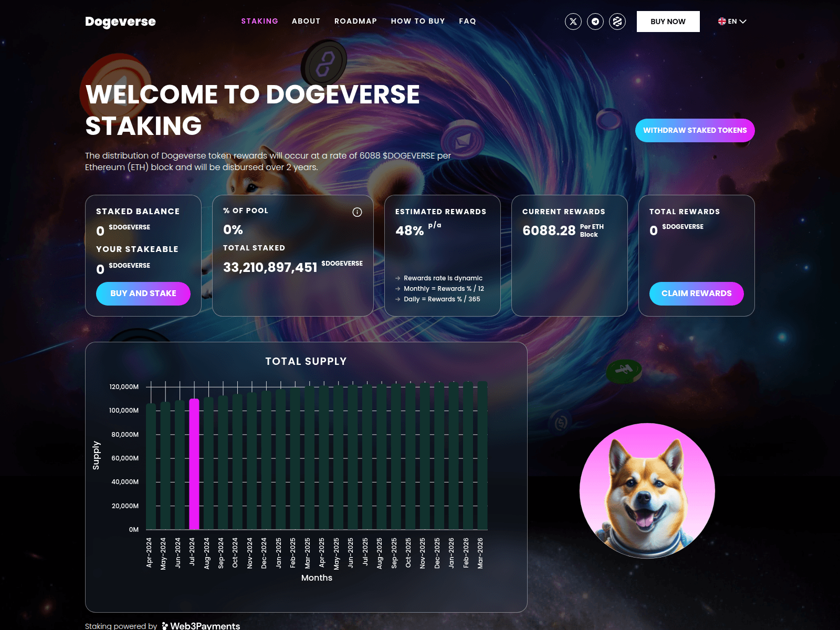
Task: Click the Staked Balance heading
Action: tap(138, 211)
